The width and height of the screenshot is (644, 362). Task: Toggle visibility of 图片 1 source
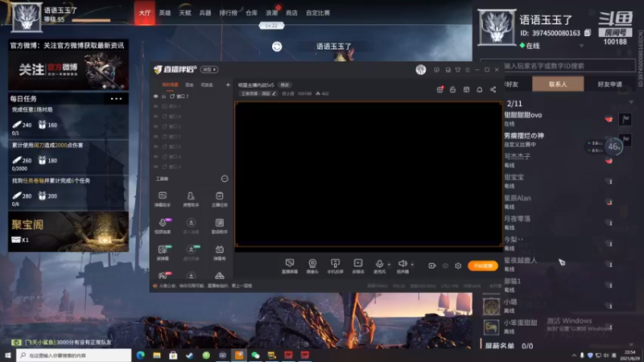coord(155,106)
